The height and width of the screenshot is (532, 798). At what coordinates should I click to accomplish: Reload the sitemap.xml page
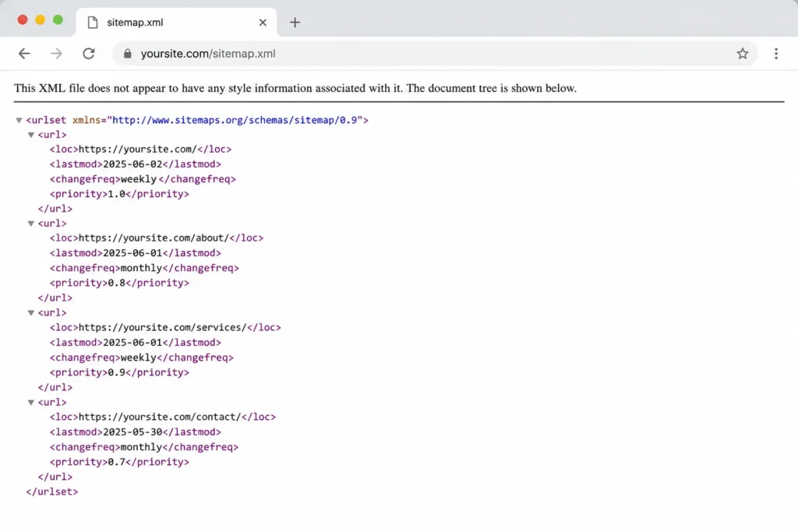tap(89, 54)
